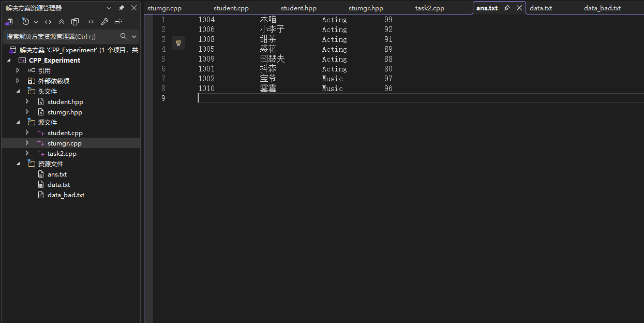Collapse the CPP_Experiment project node
Screen dimensions: 644x323
(x=9, y=61)
